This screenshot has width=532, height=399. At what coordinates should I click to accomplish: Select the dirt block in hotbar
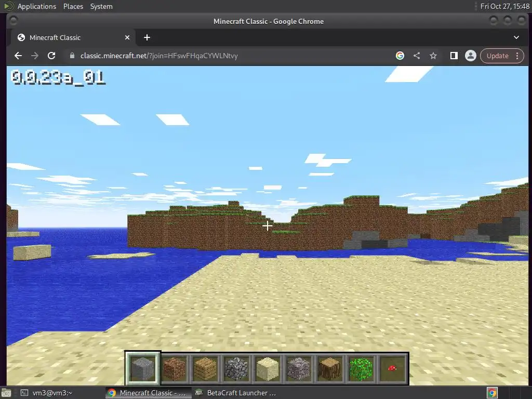coord(174,368)
